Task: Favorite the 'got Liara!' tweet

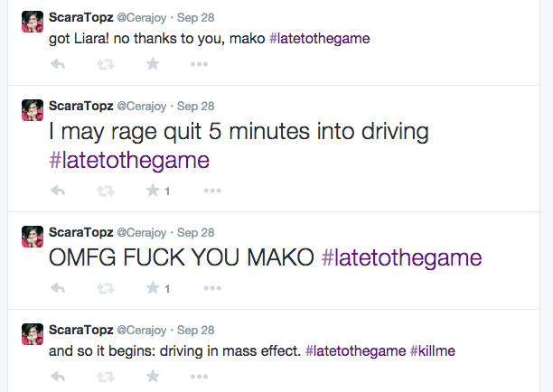Action: point(153,64)
